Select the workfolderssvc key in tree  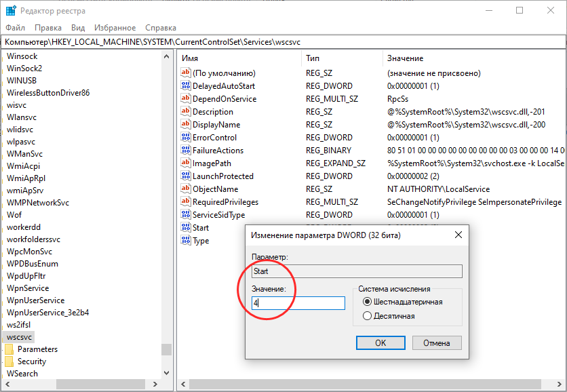[34, 239]
